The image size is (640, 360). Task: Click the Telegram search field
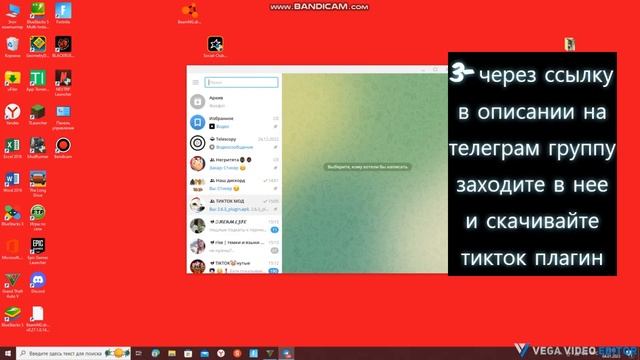[x=241, y=82]
